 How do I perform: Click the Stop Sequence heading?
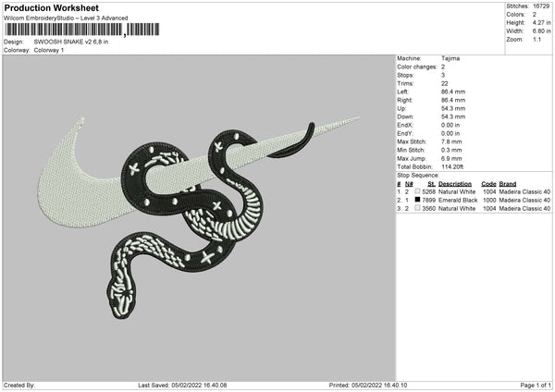(418, 175)
